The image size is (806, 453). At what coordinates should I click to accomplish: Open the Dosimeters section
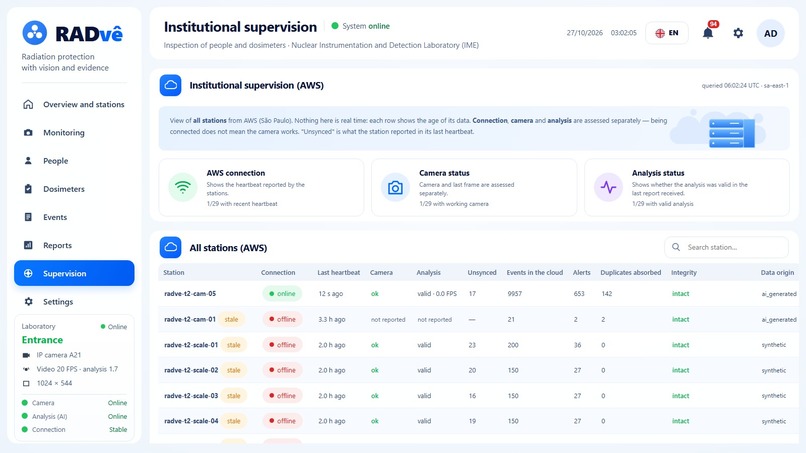point(74,189)
